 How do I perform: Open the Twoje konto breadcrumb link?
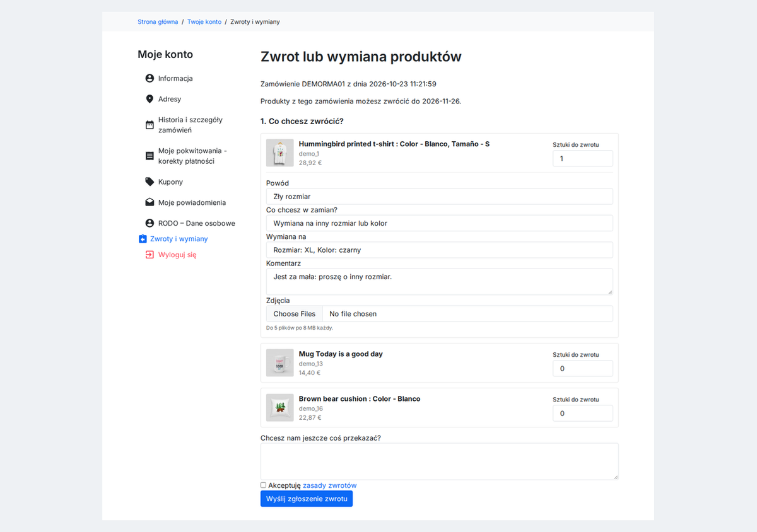[204, 21]
